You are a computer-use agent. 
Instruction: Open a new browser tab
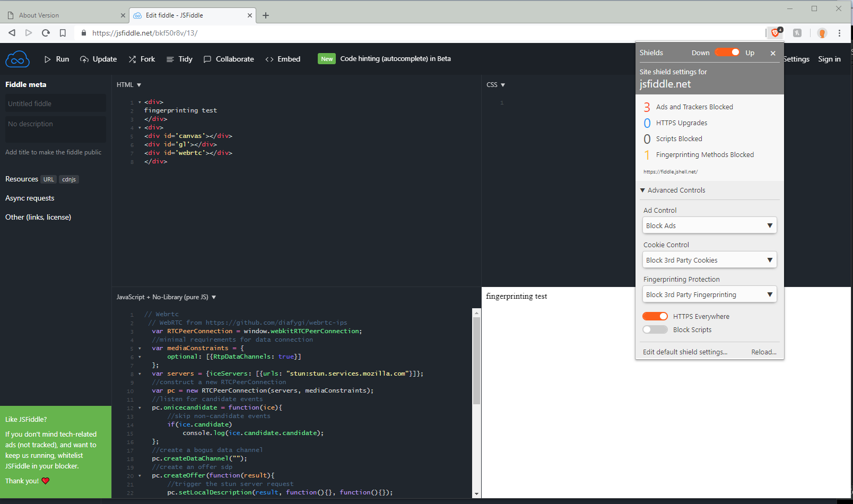266,15
